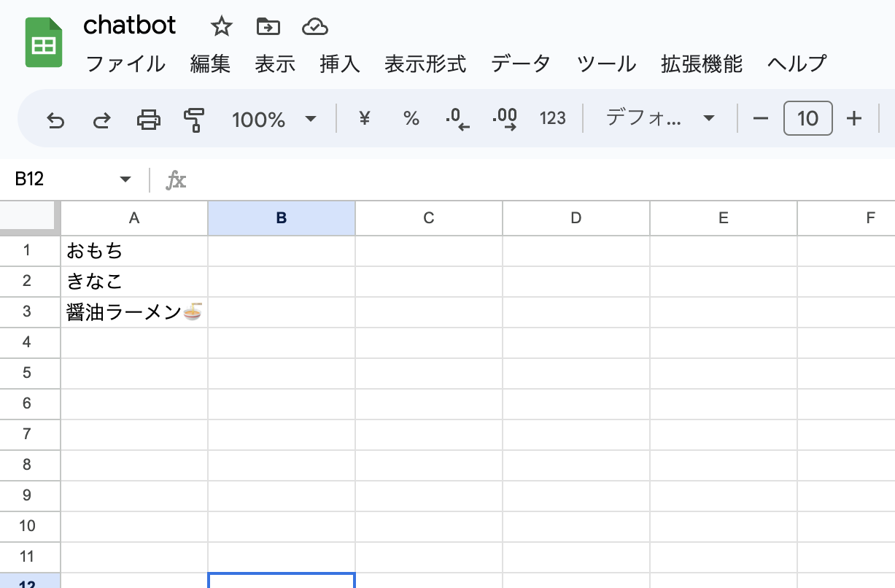Select the cell containing おもち
Screen dimensions: 895x588
[x=134, y=251]
